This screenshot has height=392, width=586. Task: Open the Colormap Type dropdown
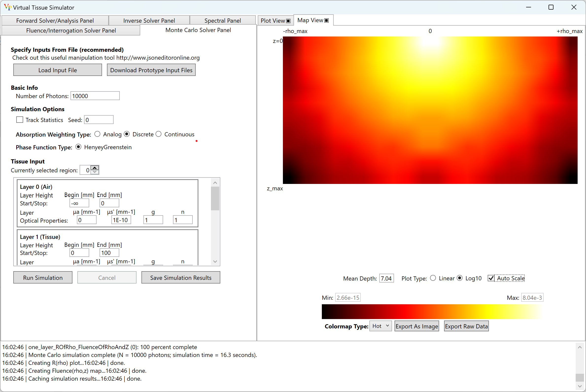point(379,325)
